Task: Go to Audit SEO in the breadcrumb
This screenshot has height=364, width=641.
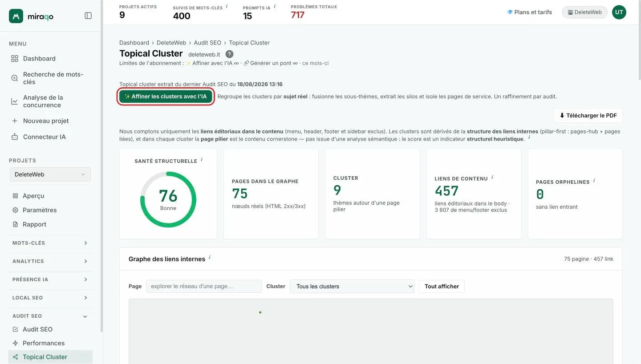Action: click(x=207, y=43)
